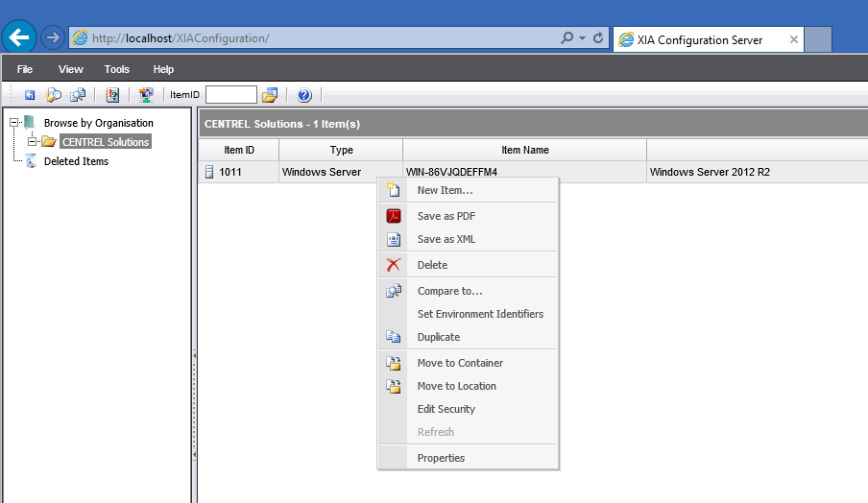Click the compare items toolbar icon
The width and height of the screenshot is (868, 503).
coord(78,95)
